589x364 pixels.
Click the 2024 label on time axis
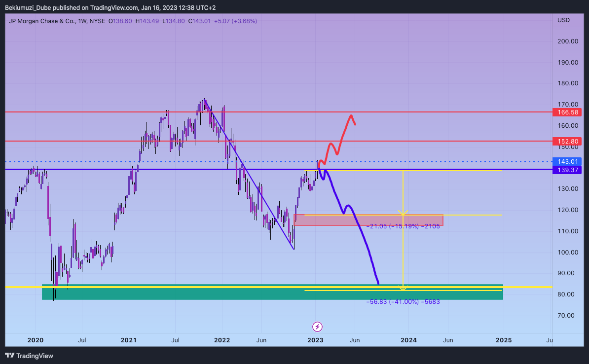click(x=408, y=340)
